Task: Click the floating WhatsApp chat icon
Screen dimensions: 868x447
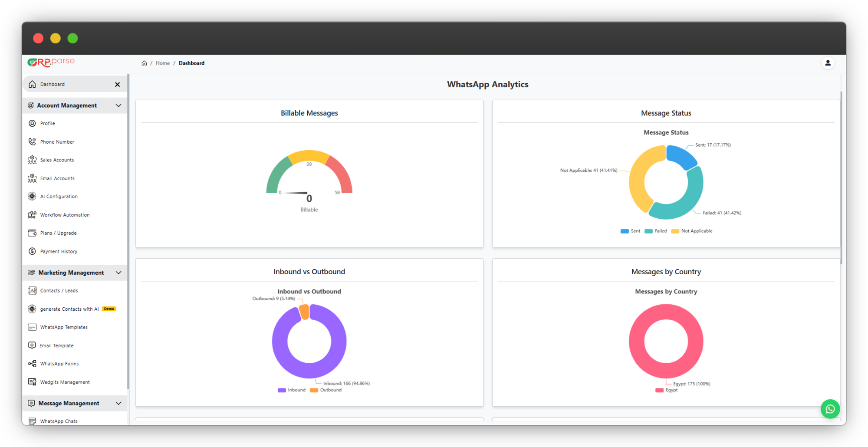Action: point(830,409)
